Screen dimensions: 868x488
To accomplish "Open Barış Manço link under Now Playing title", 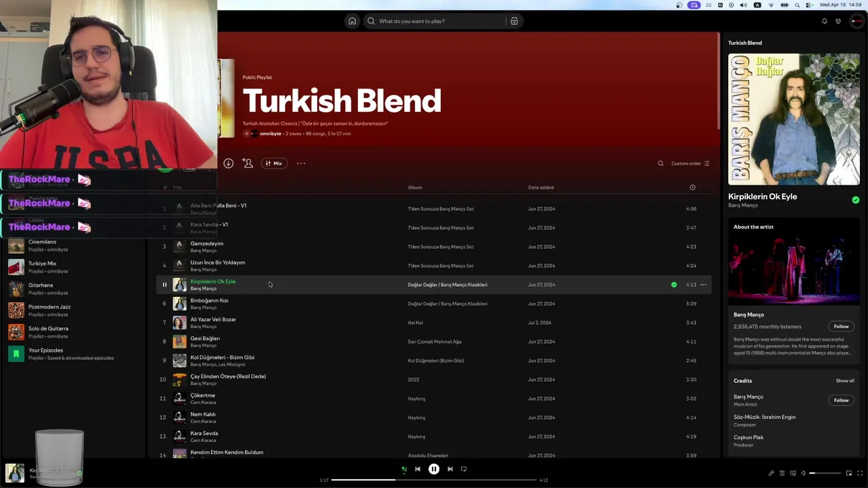I will 743,205.
